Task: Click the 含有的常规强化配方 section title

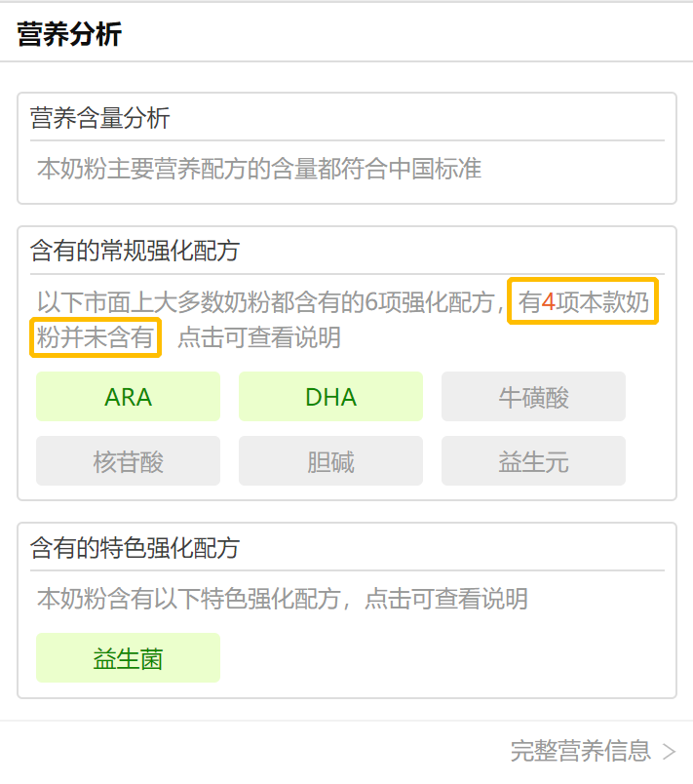Action: tap(135, 252)
